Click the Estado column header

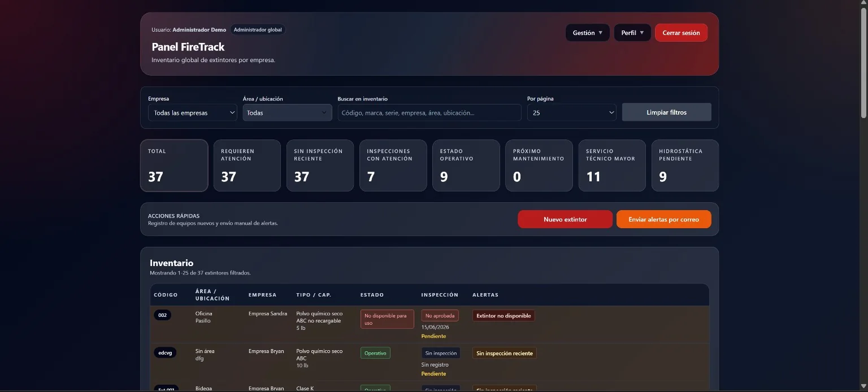tap(372, 295)
